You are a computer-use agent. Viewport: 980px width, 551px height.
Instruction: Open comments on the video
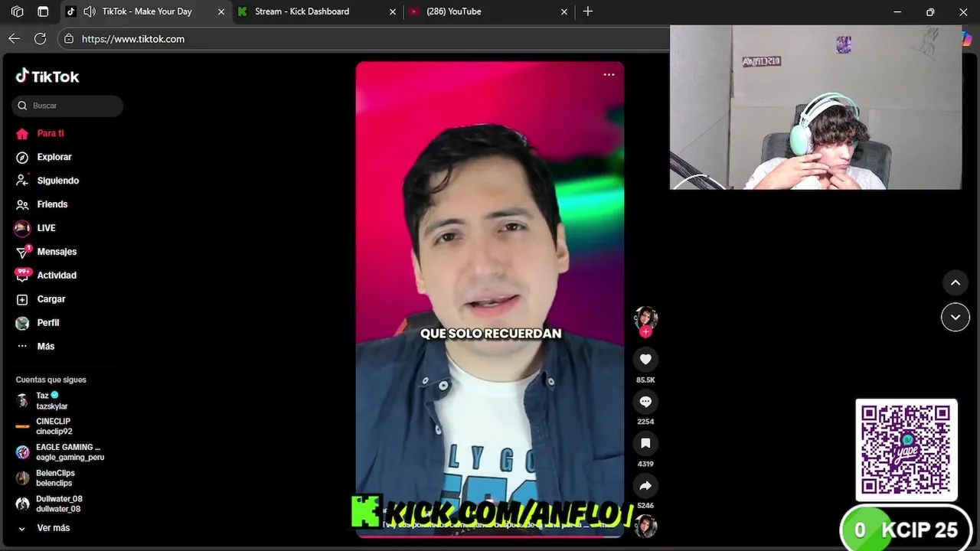pyautogui.click(x=645, y=402)
